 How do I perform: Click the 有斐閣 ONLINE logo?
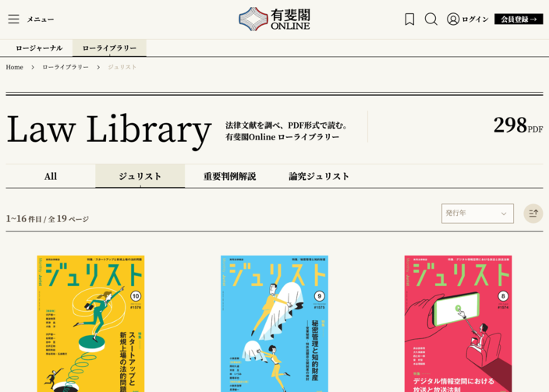[x=274, y=19]
